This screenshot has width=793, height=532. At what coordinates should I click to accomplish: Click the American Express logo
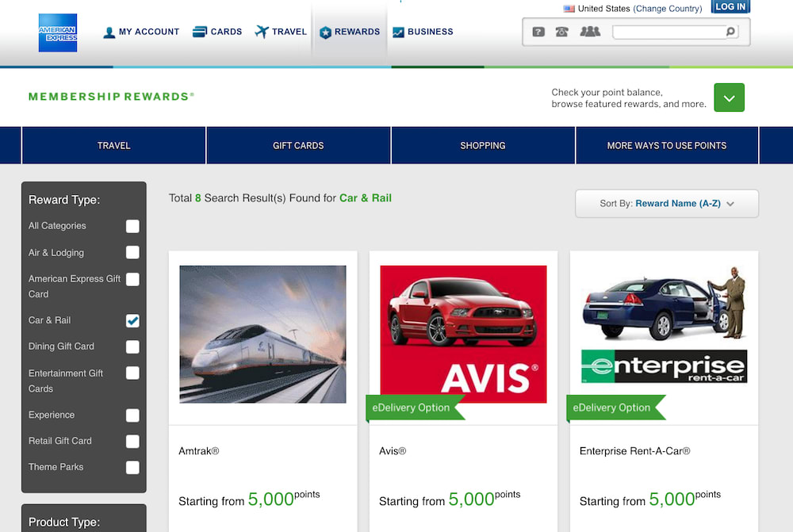tap(58, 33)
